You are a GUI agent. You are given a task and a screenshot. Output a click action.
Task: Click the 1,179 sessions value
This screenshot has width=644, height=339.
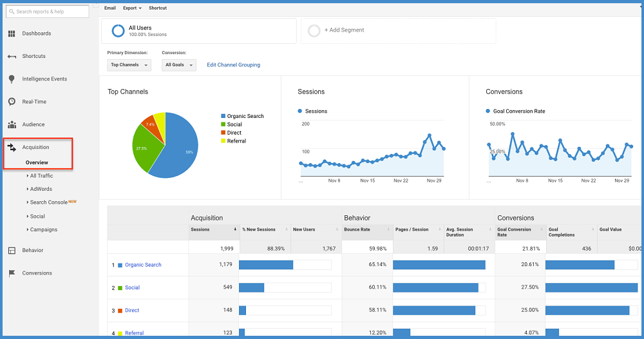pyautogui.click(x=225, y=264)
